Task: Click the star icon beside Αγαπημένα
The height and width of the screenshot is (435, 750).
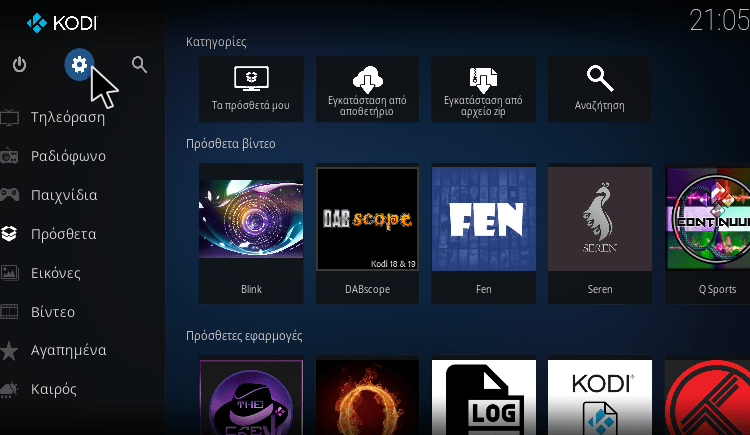Action: 9,350
